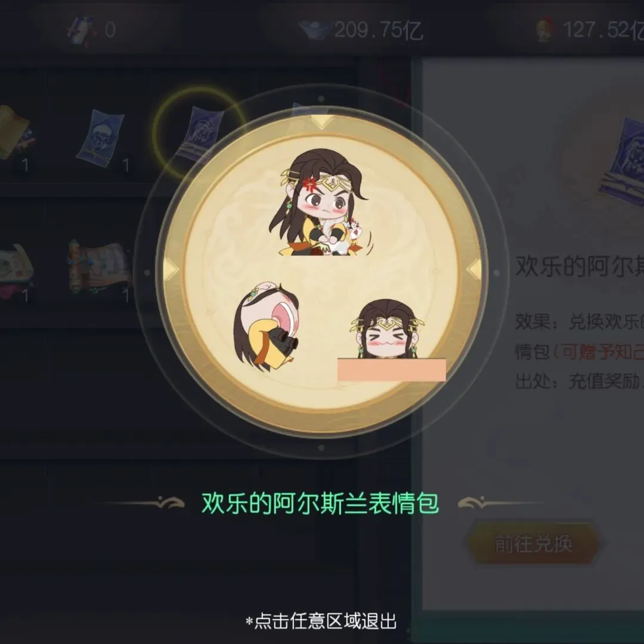This screenshot has height=644, width=644.
Task: Click the 209.75亿 silver amount
Action: [x=378, y=30]
